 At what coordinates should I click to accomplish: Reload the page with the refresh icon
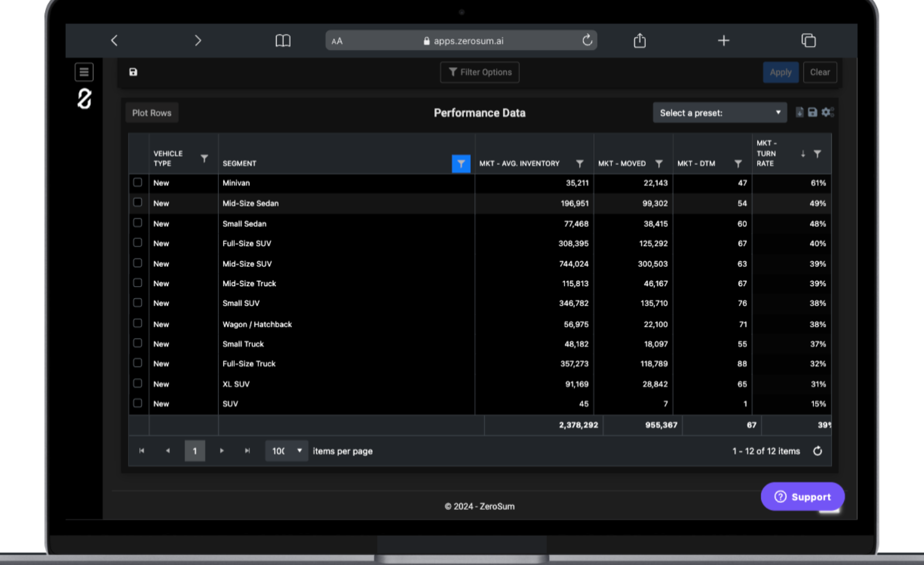587,40
